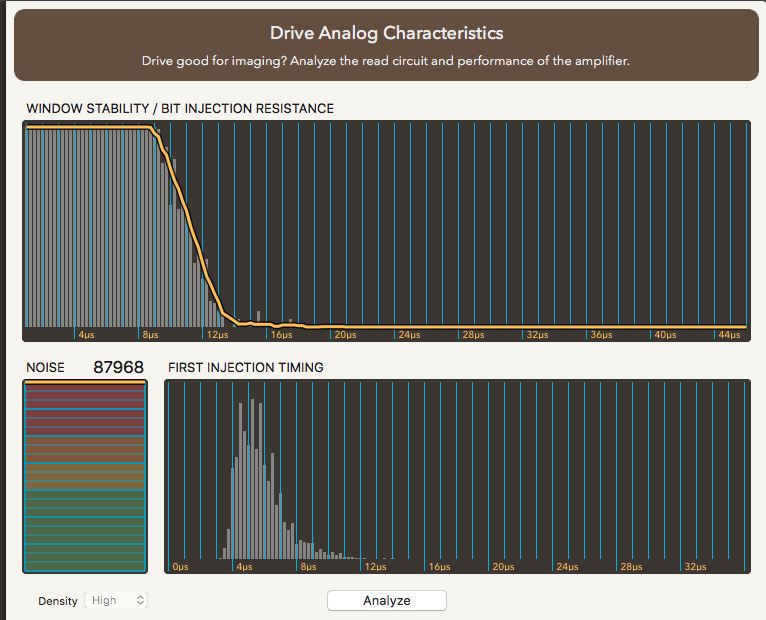Select the 12µs marker in Window Stability chart
This screenshot has height=620, width=766.
pos(217,335)
